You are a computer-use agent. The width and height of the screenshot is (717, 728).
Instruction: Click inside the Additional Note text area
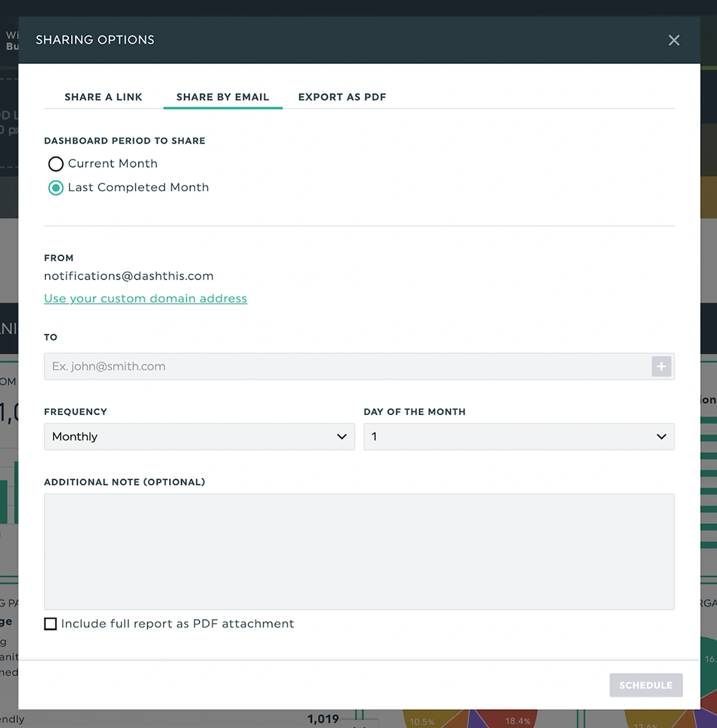pyautogui.click(x=358, y=549)
